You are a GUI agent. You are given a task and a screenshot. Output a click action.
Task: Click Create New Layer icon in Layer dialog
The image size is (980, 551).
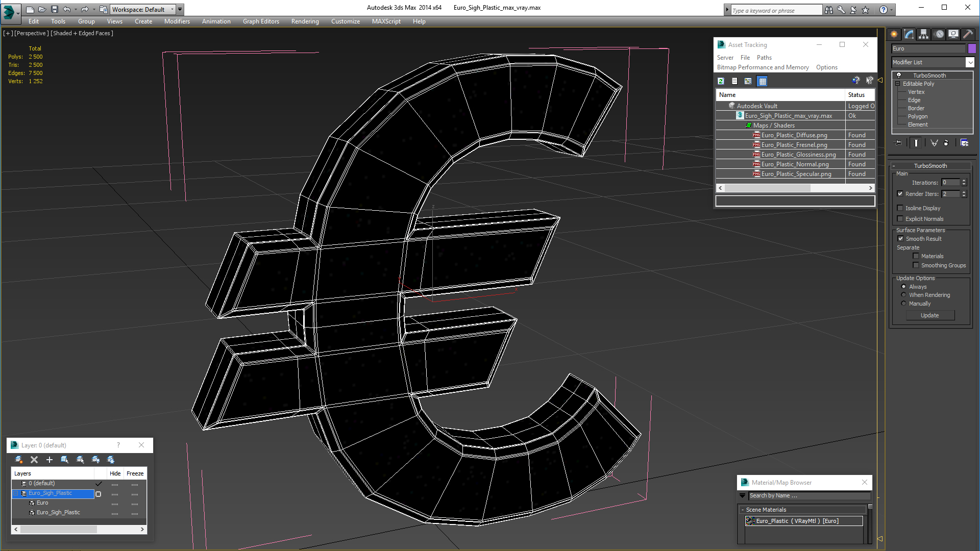19,460
